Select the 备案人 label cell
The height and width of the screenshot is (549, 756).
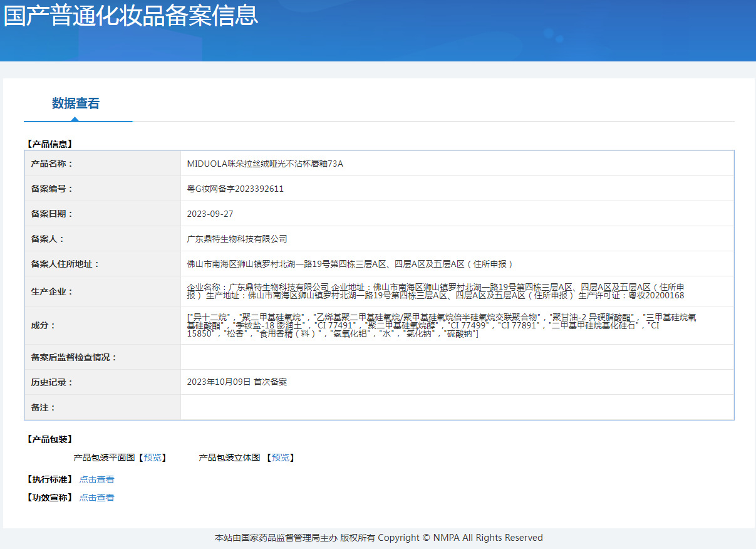[x=103, y=239]
